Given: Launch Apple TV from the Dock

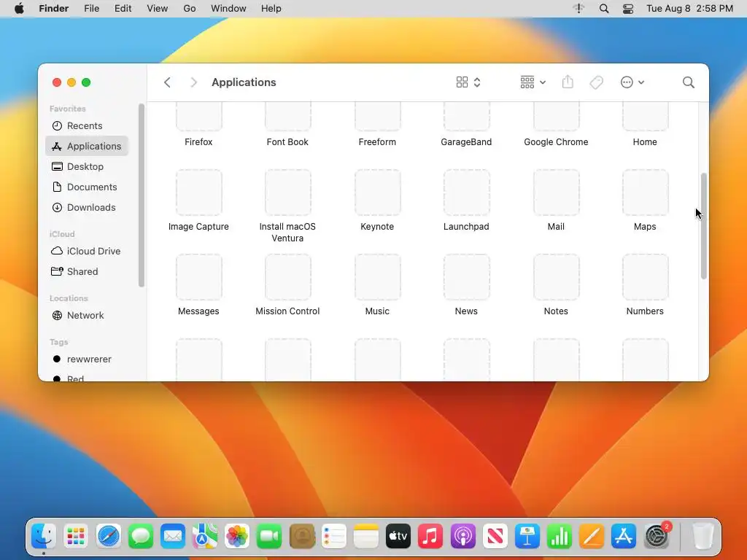Looking at the screenshot, I should (398, 536).
